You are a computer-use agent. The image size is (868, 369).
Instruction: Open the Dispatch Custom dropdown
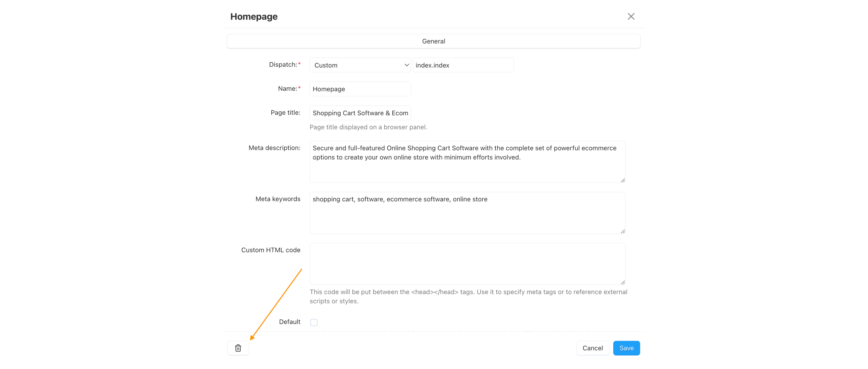tap(360, 65)
